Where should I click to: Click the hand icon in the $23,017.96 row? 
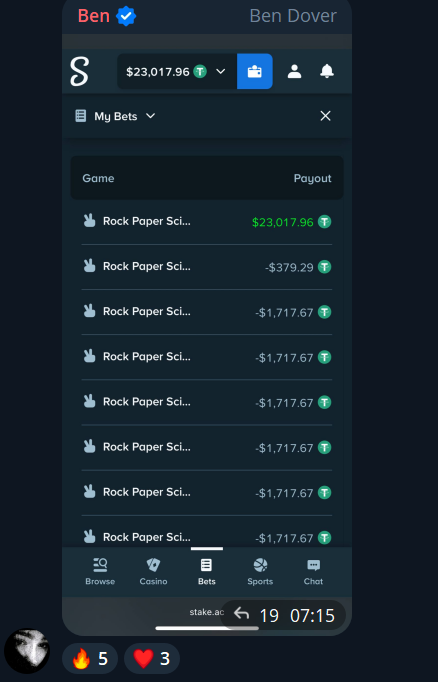tap(89, 221)
